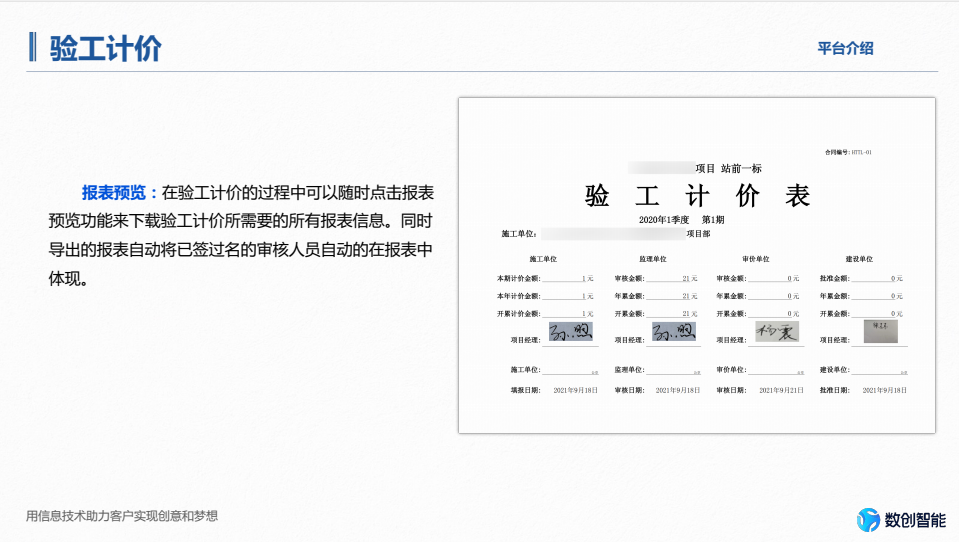Click the footer slogan 用信息技术助力客户实现创意和梦想
This screenshot has width=959, height=542.
tap(122, 516)
